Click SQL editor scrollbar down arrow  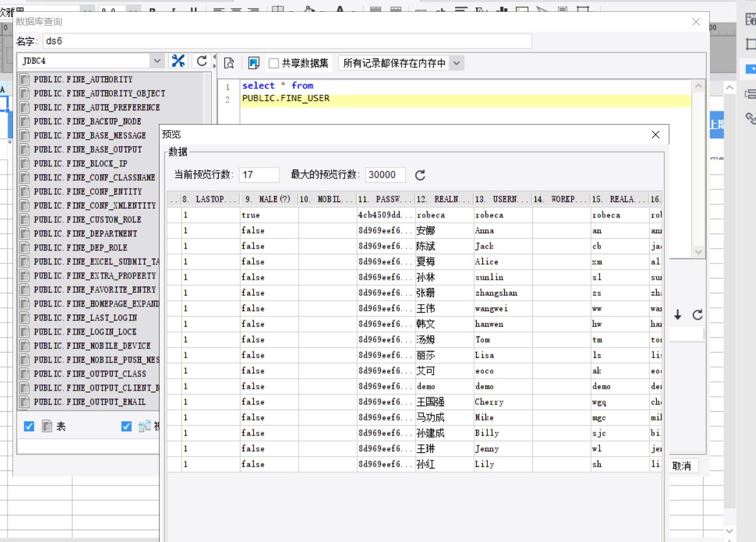(699, 252)
